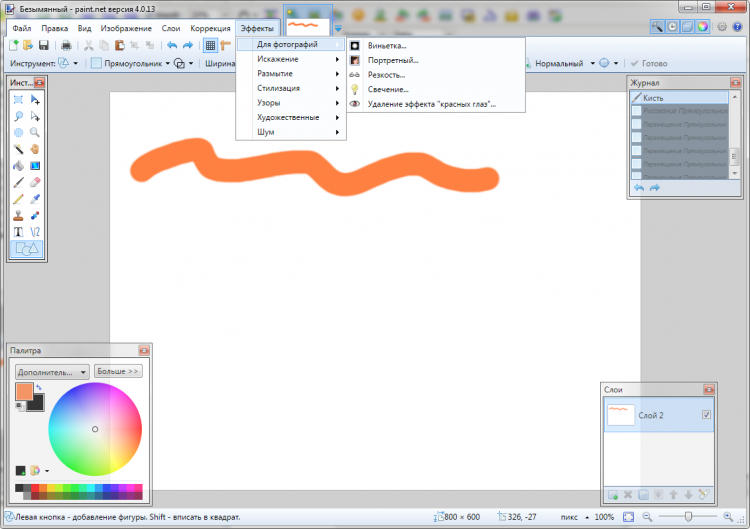750x529 pixels.
Task: Select the Lasso Select tool
Action: point(18,116)
